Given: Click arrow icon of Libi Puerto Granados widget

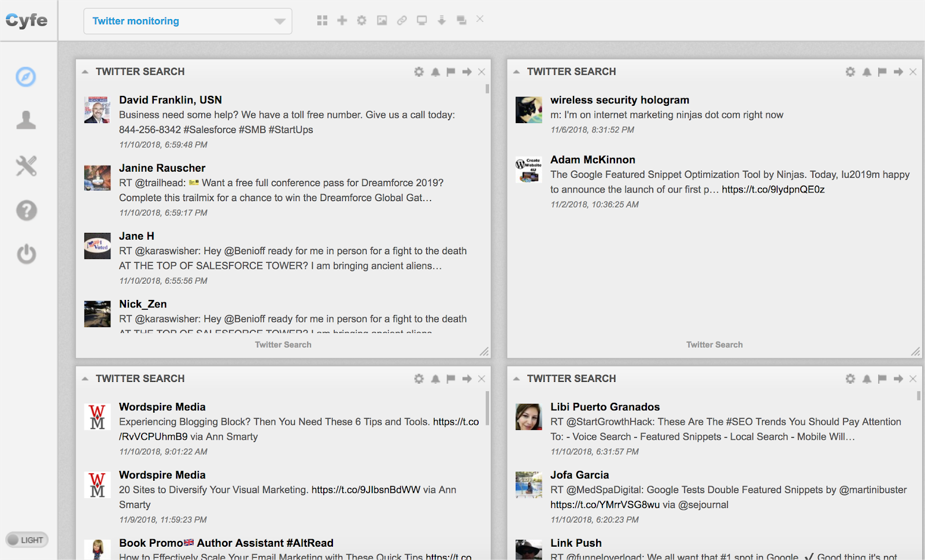Looking at the screenshot, I should coord(898,379).
